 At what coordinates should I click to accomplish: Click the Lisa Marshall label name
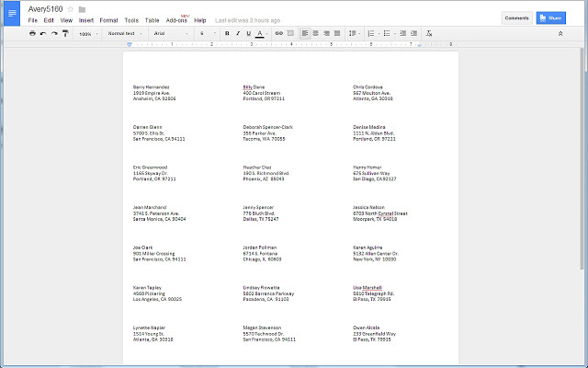[x=367, y=288]
